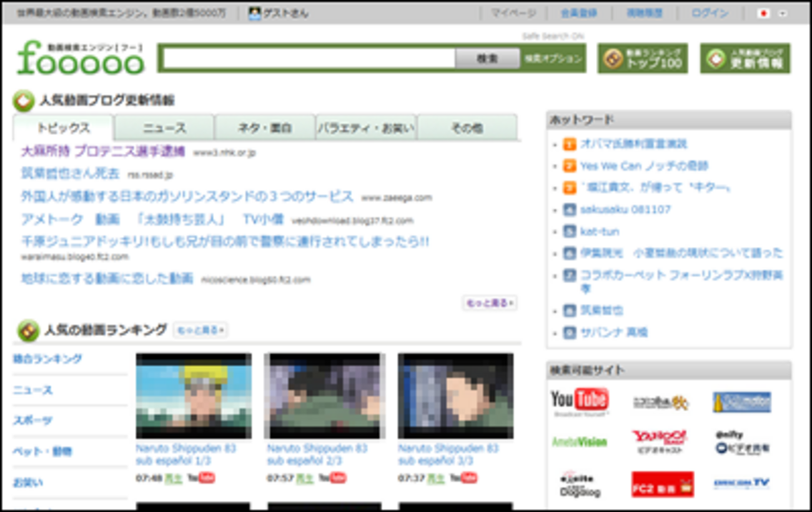This screenshot has height=512, width=812.
Task: Click the fooooo site logo
Action: [81, 59]
